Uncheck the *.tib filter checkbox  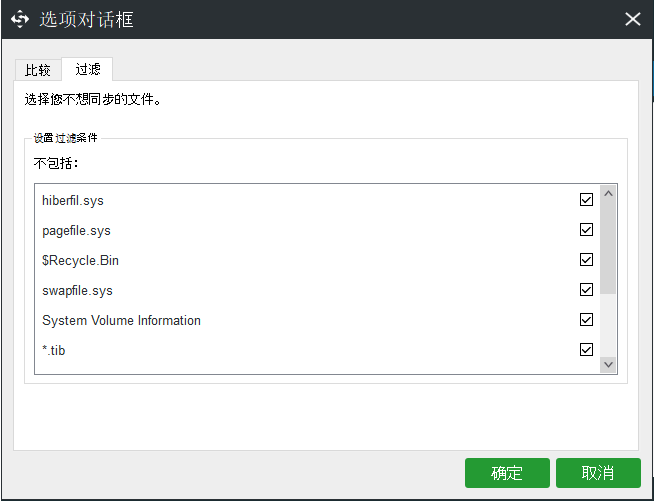click(x=586, y=350)
